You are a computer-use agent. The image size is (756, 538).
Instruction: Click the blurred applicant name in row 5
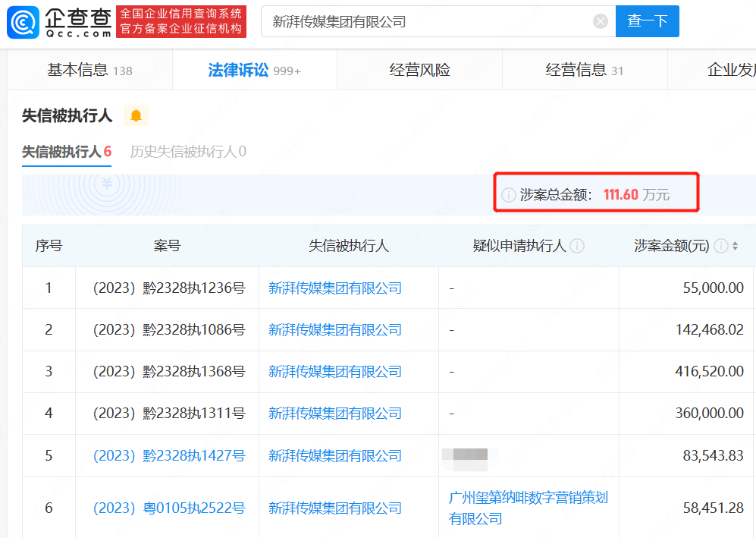click(x=466, y=459)
